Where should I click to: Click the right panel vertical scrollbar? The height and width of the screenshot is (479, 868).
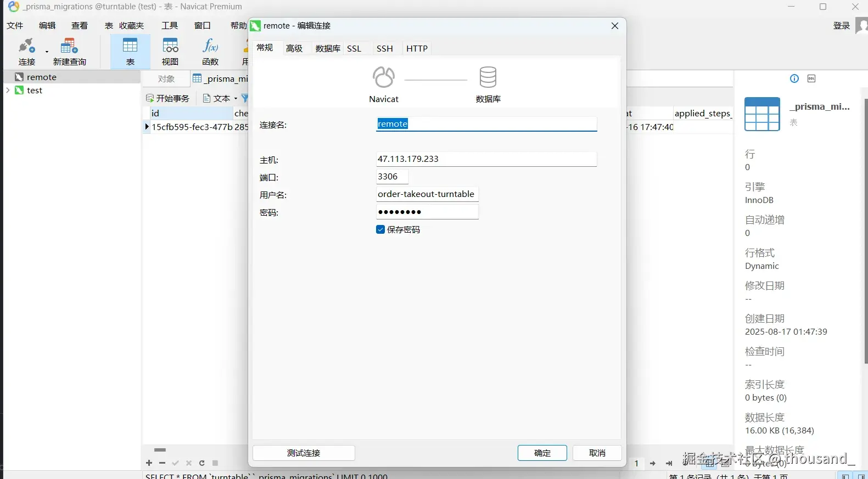point(866,230)
